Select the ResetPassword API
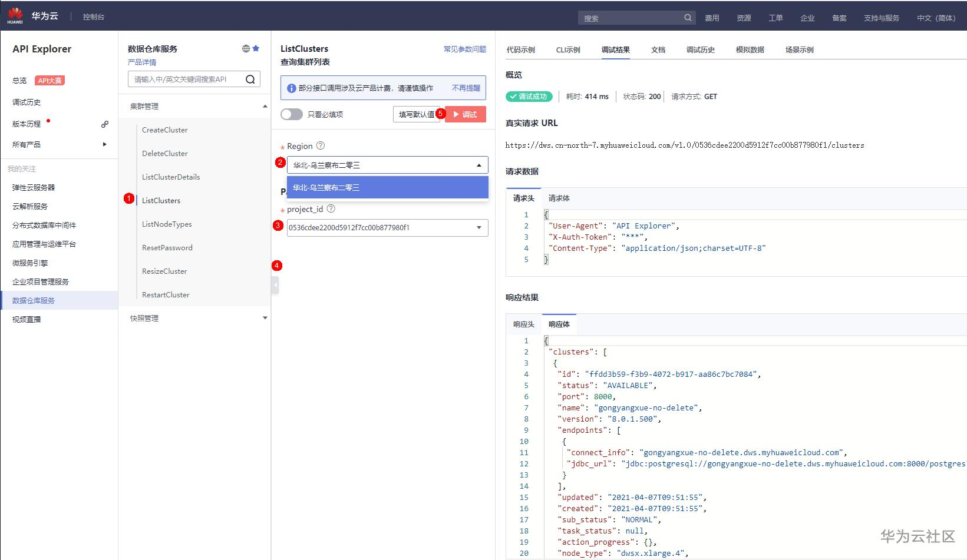This screenshot has width=967, height=560. click(x=167, y=248)
